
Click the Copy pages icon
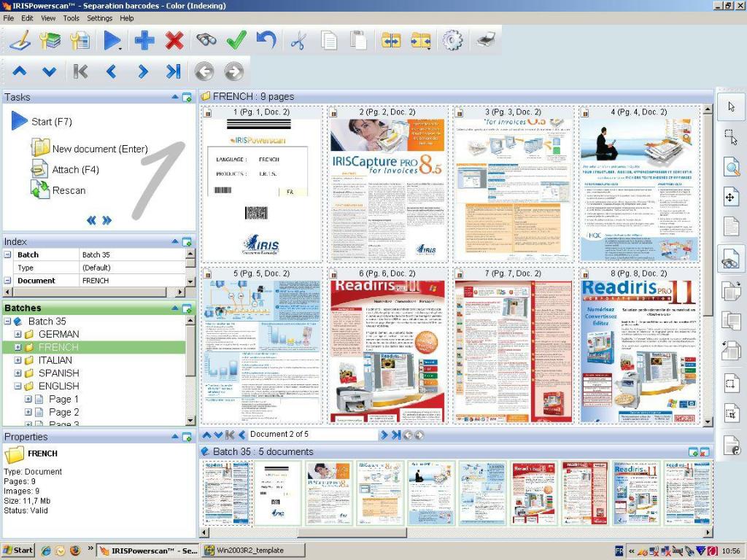coord(329,41)
